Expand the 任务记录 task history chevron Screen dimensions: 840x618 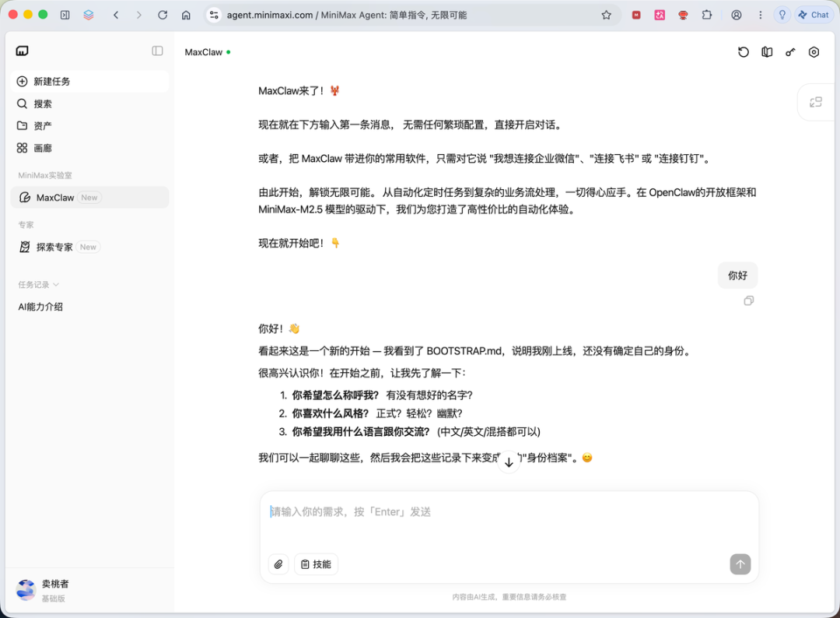(x=56, y=285)
